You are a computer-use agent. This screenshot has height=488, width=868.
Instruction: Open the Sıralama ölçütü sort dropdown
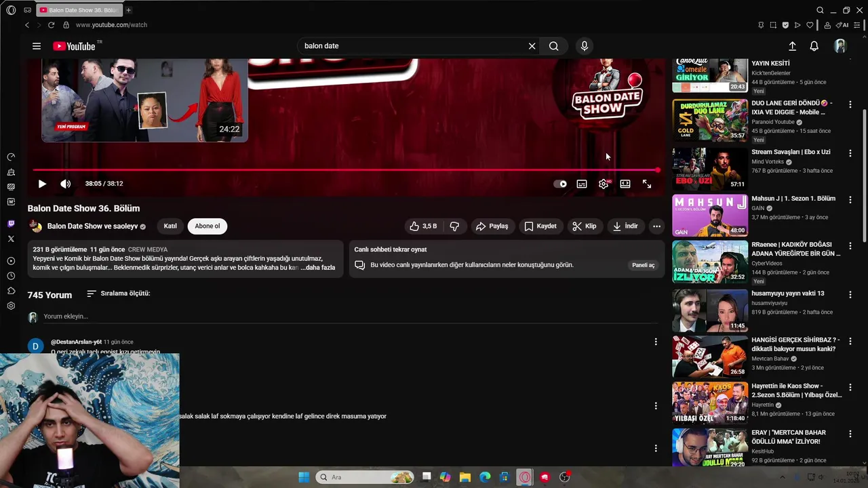point(119,293)
